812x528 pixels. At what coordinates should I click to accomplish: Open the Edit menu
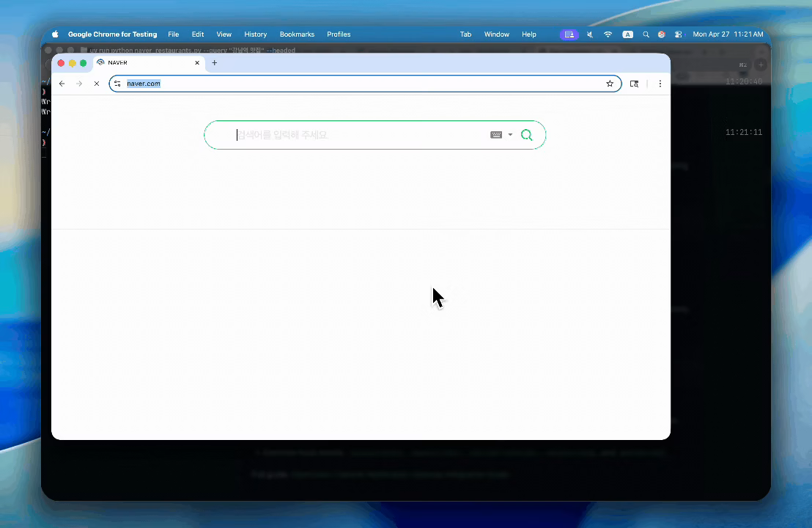tap(198, 34)
